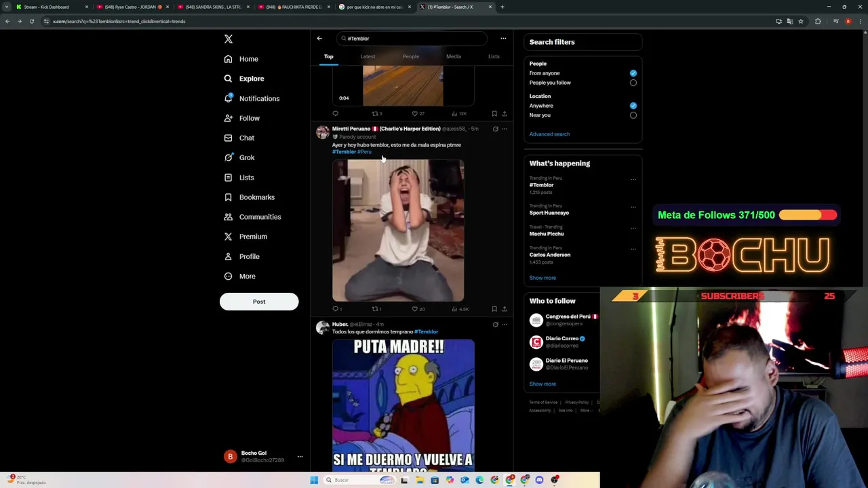
Task: Open more options on Miretti Peruano post
Action: [x=505, y=129]
